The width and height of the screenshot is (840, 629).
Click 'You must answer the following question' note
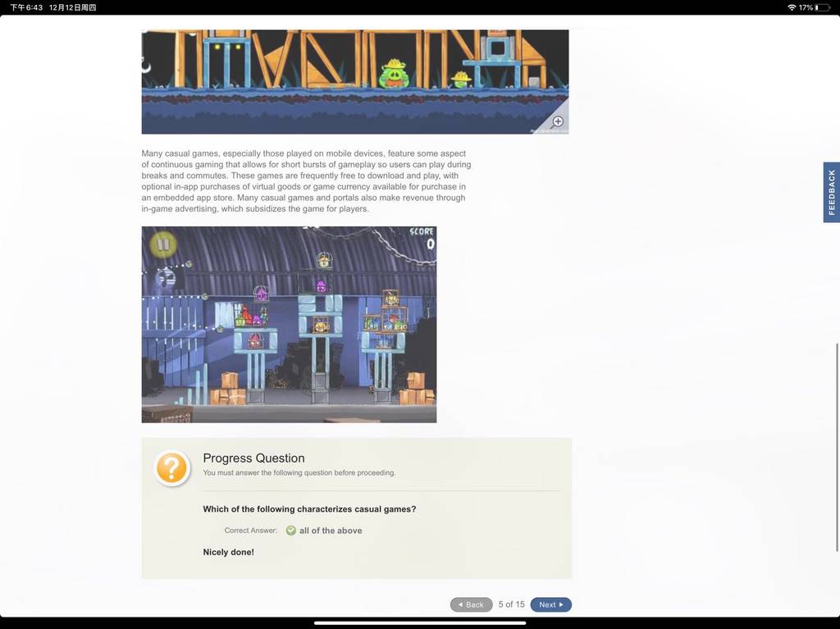coord(299,472)
